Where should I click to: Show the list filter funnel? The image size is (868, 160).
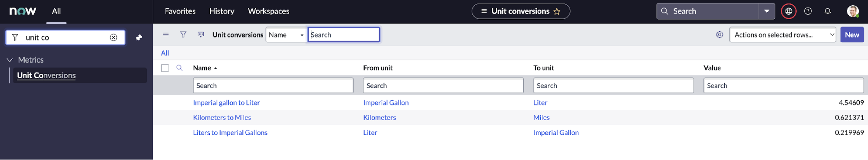(x=183, y=34)
